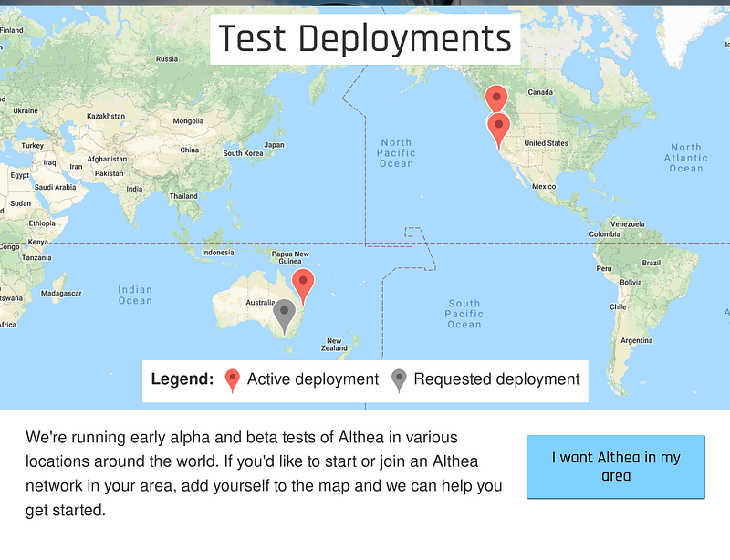Click the 'Tanzania' map label
This screenshot has width=730, height=560.
(36, 258)
